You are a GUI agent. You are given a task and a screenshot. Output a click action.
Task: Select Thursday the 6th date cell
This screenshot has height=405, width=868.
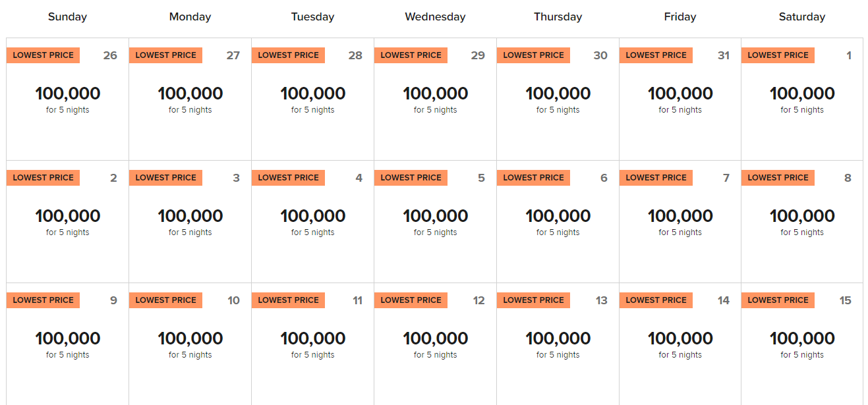point(558,221)
